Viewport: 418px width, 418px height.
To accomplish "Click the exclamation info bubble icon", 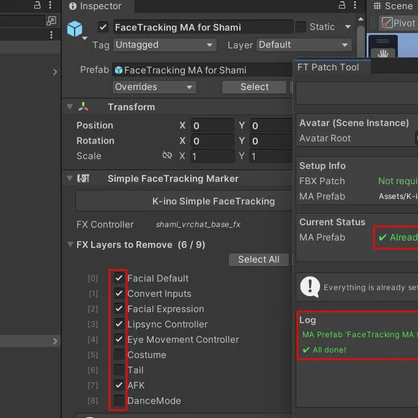I will (310, 286).
